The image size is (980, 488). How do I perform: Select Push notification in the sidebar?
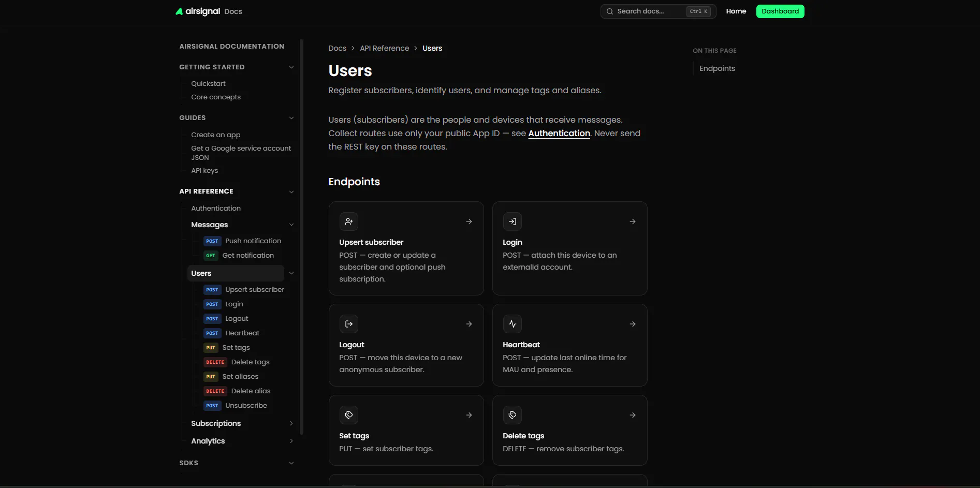point(253,241)
